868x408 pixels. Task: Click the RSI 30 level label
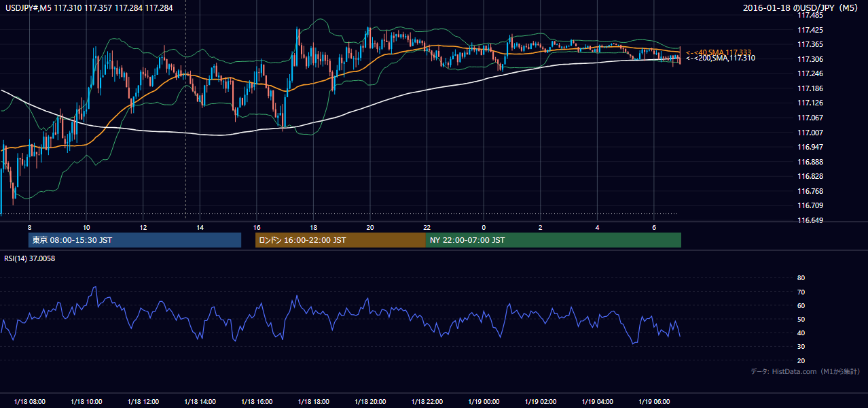pos(801,347)
